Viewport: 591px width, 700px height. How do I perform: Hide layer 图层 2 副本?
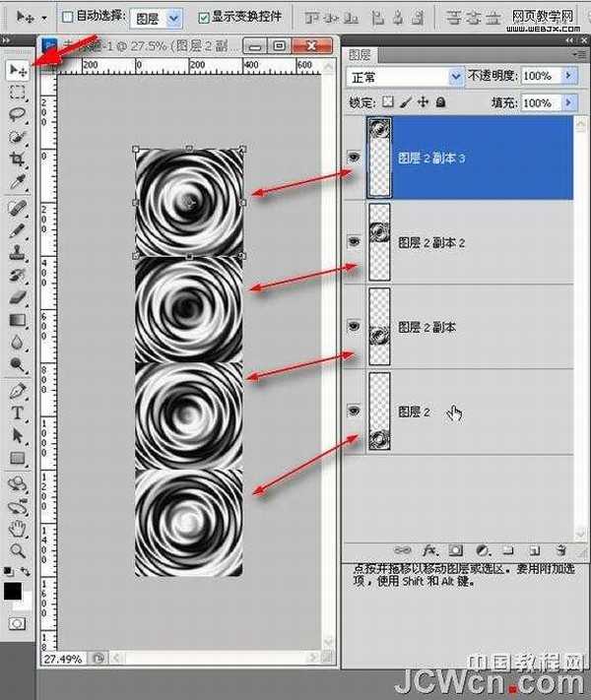point(354,326)
